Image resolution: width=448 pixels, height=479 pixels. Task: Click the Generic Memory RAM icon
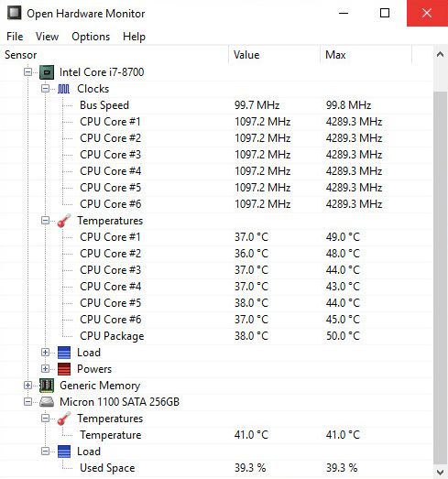click(x=47, y=386)
